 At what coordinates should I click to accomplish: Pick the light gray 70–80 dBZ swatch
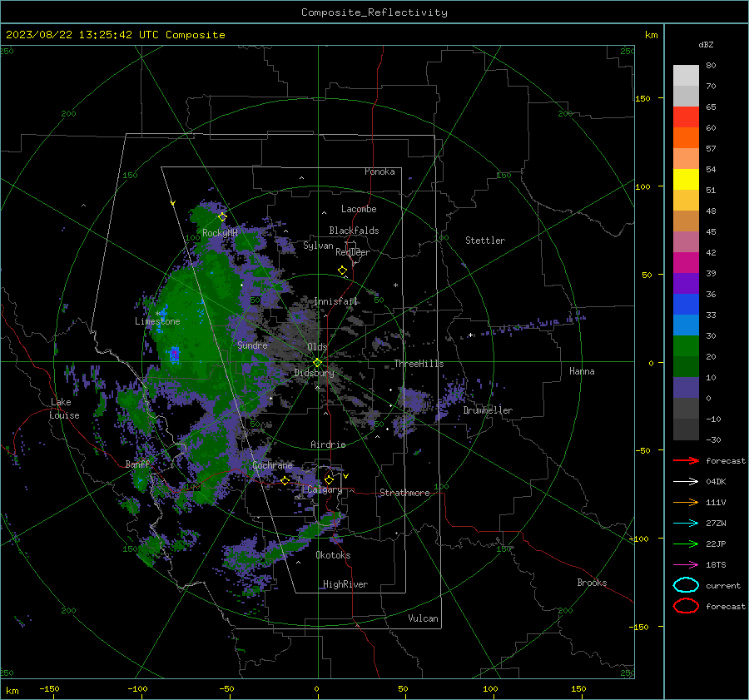(x=686, y=76)
